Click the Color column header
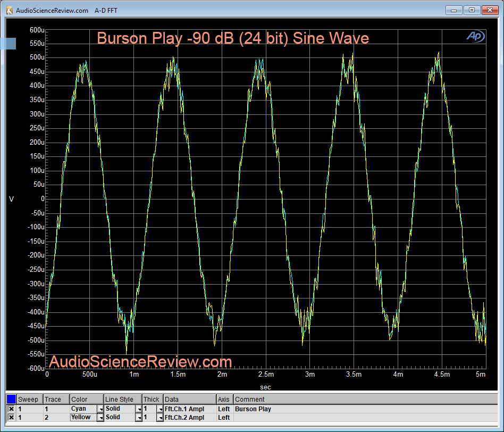504x432 pixels. [x=87, y=399]
